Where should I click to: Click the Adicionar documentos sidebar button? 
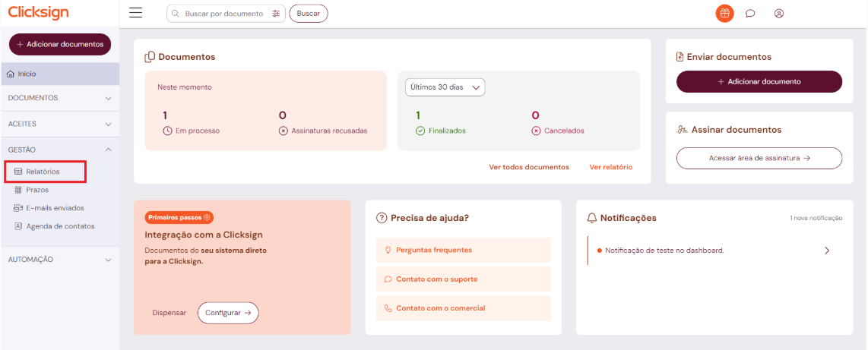60,44
